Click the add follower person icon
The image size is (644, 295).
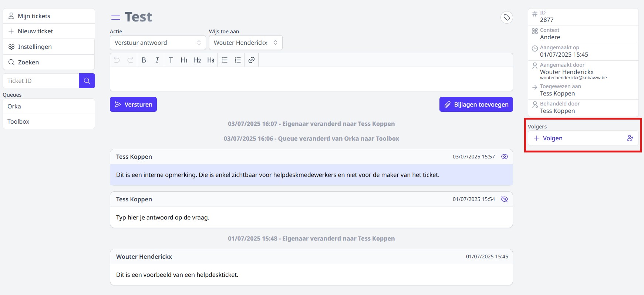(630, 138)
